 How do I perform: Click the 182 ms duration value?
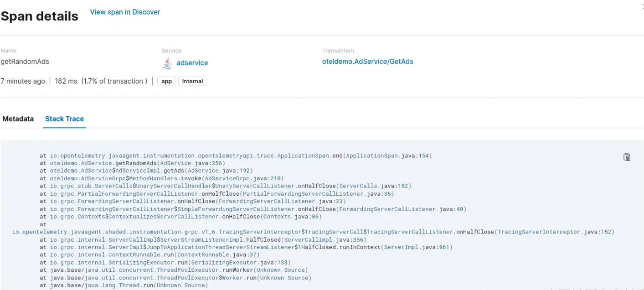pyautogui.click(x=66, y=81)
